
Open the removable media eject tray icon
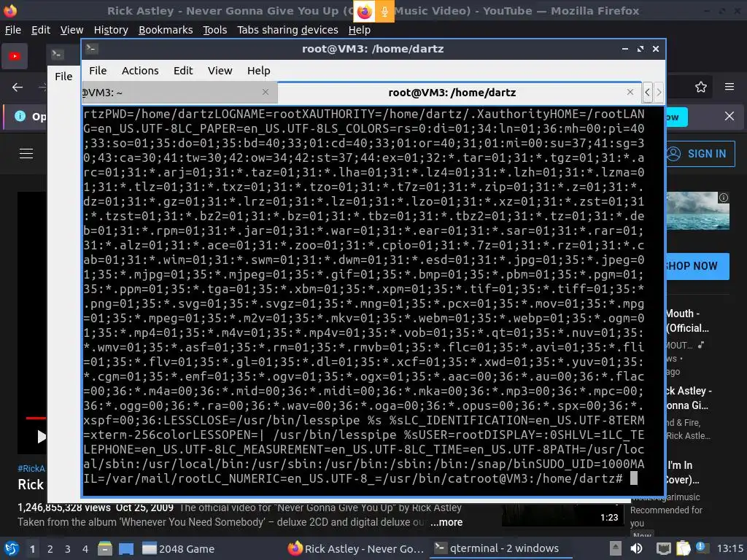pyautogui.click(x=616, y=548)
